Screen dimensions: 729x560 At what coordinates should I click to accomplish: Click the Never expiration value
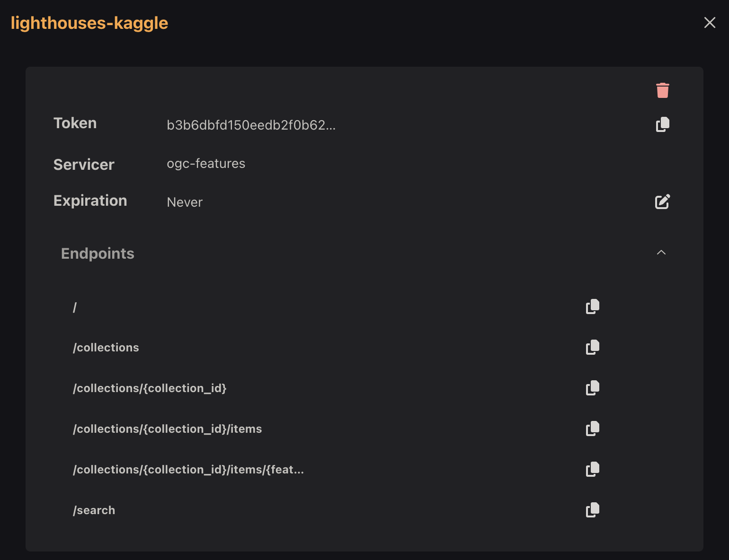[185, 202]
